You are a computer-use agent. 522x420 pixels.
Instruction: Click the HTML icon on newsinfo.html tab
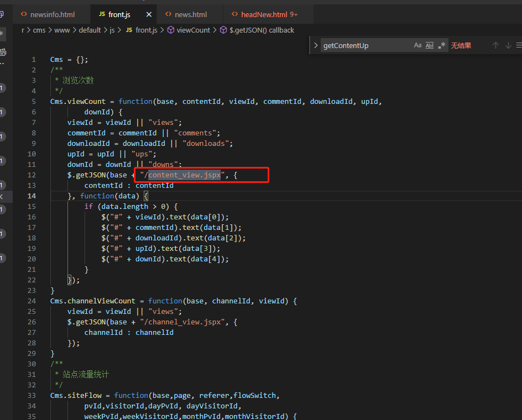23,14
